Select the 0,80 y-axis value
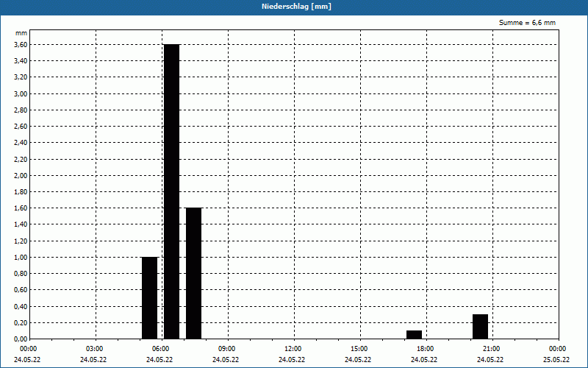588x368 pixels. [21, 274]
